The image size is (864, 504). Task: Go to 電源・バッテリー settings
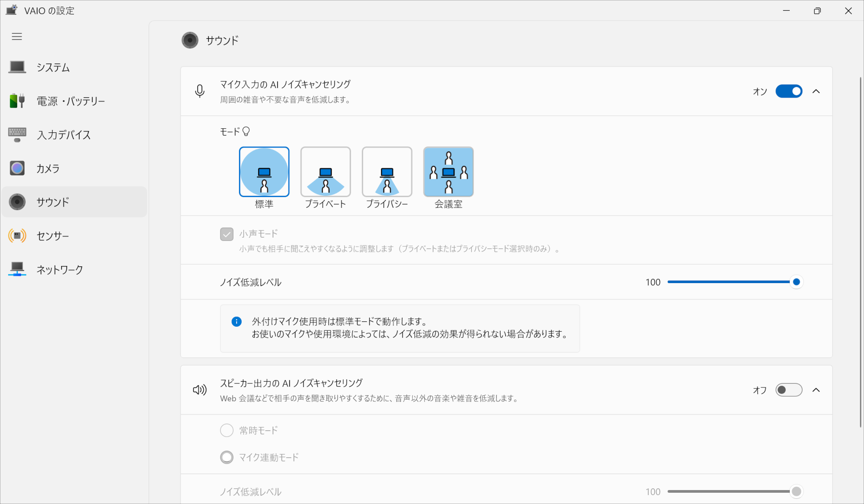70,101
